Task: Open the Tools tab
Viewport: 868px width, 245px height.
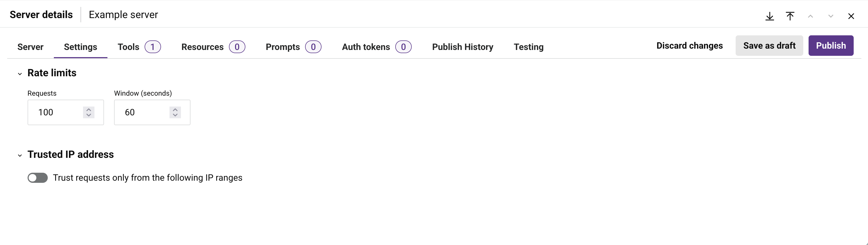Action: pos(139,47)
